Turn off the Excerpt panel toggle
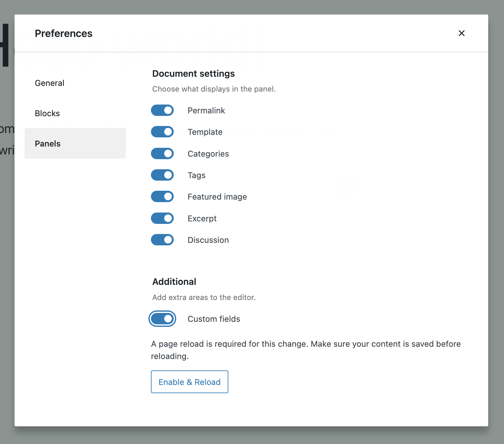This screenshot has width=504, height=444. click(162, 219)
